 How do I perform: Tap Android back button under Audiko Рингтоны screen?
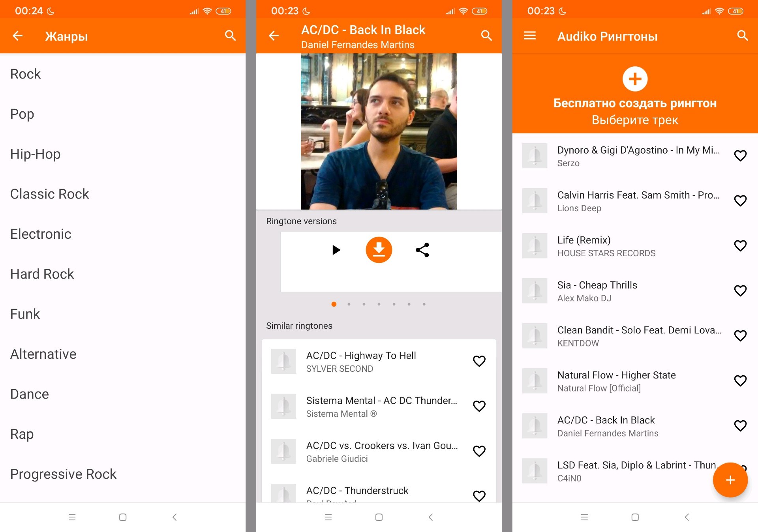687,517
